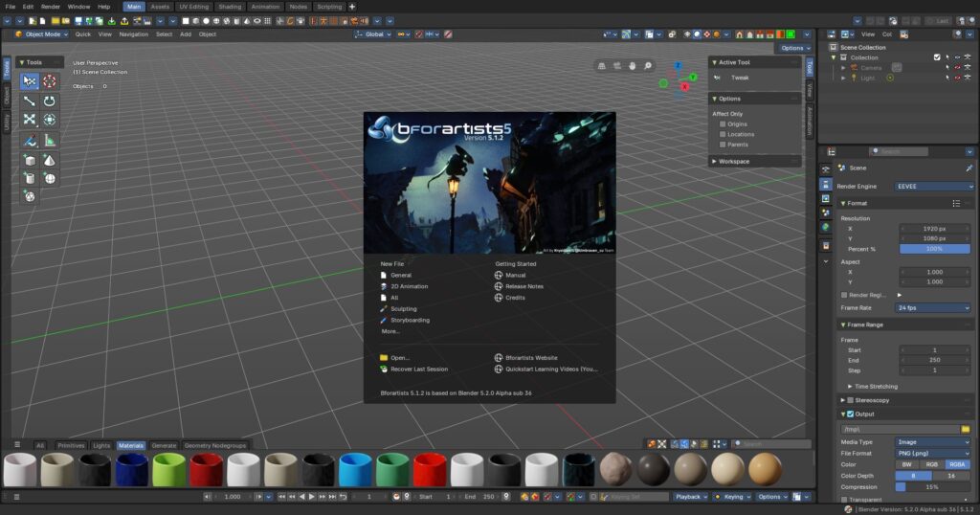This screenshot has height=515, width=980.
Task: Jump to the first frame in timeline
Action: (x=282, y=497)
